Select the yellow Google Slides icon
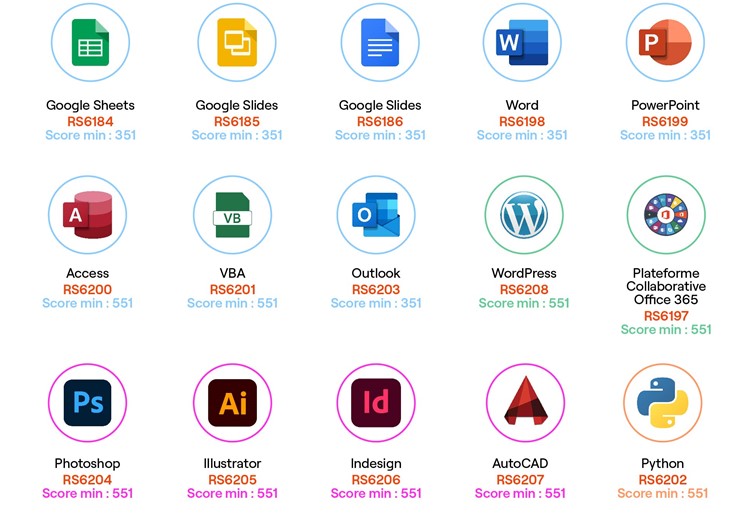 (x=237, y=43)
